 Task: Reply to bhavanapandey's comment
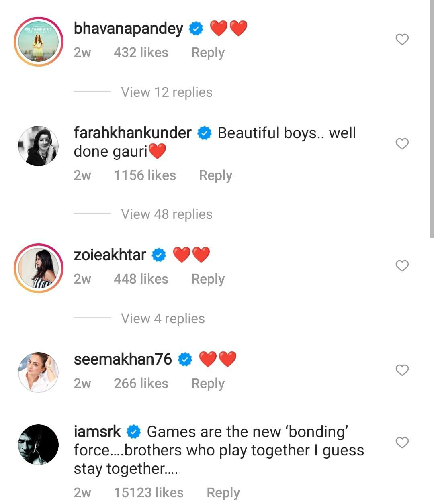pyautogui.click(x=208, y=53)
